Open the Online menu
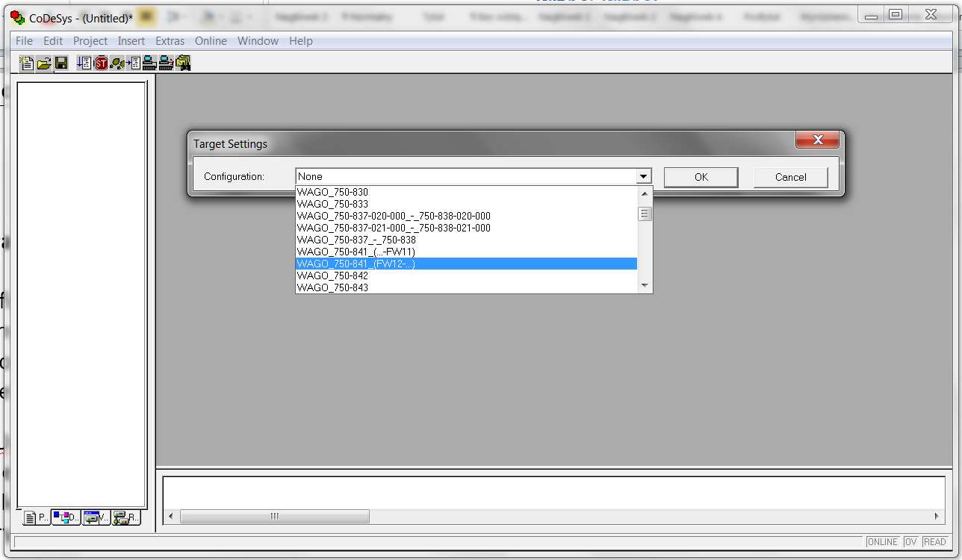The width and height of the screenshot is (962, 560). [x=211, y=41]
